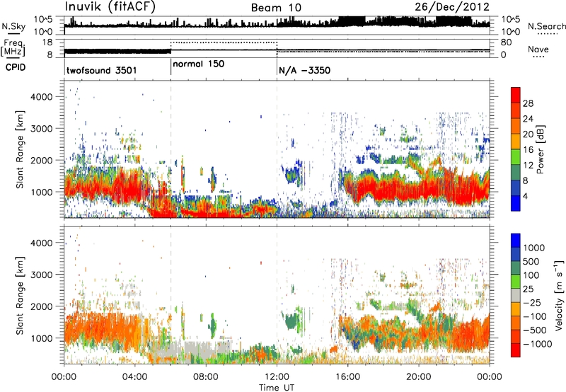Click the '16' label on Power colorbar
The width and height of the screenshot is (566, 392).
click(x=528, y=150)
